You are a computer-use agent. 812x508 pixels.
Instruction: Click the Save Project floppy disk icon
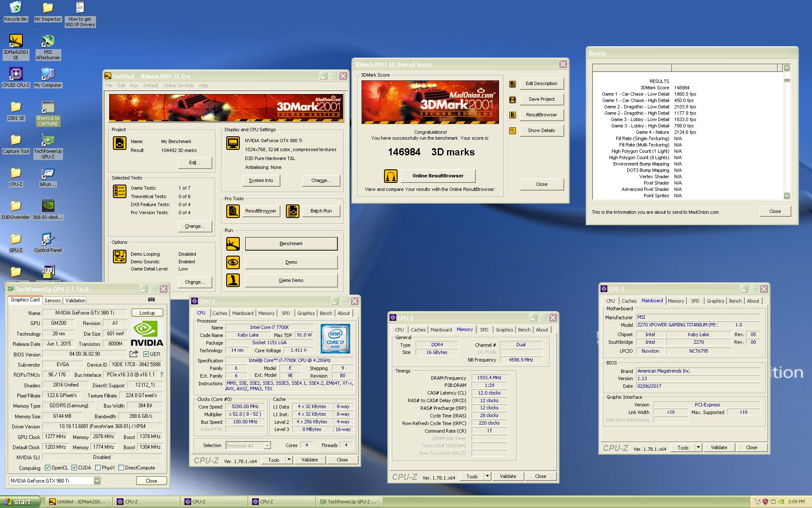pyautogui.click(x=512, y=99)
